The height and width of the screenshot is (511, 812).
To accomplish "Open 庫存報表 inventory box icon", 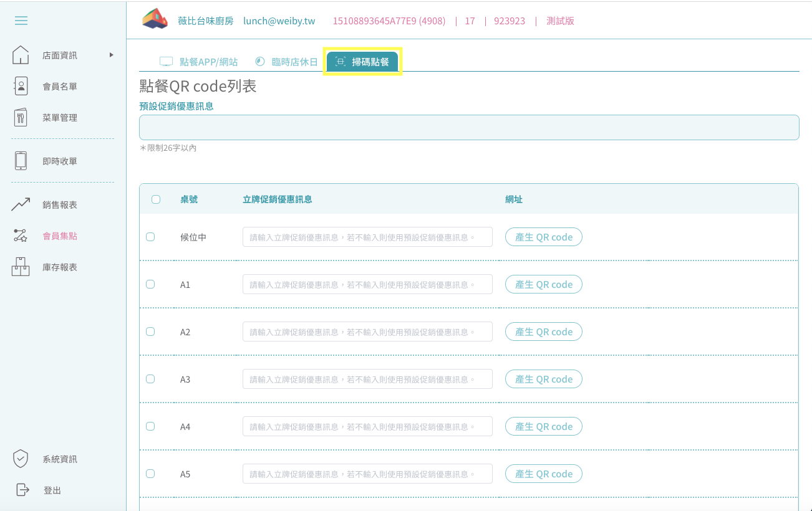I will click(21, 267).
